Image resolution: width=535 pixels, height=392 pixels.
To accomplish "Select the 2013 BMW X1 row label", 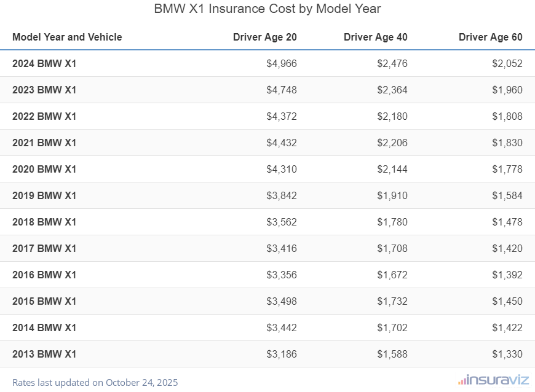I will pos(44,354).
